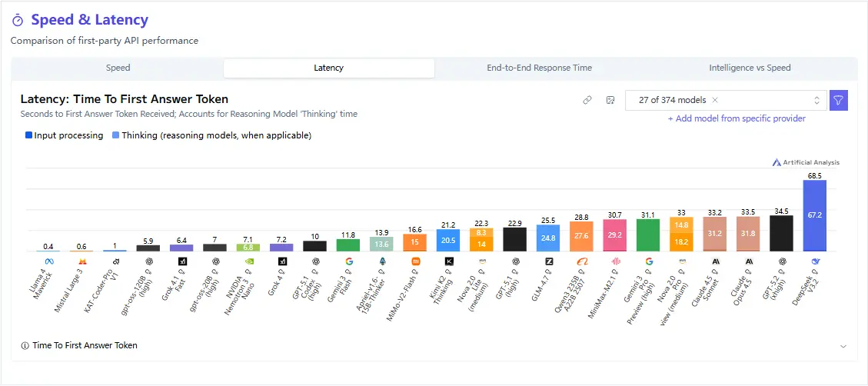Click the GLM-4.7 bar showing 24.8
868x386 pixels.
click(x=548, y=238)
